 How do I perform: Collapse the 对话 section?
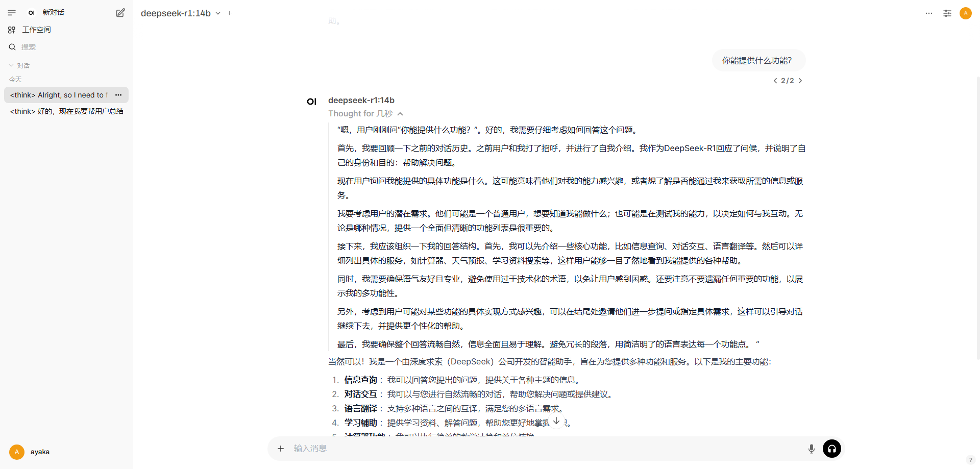[x=19, y=65]
